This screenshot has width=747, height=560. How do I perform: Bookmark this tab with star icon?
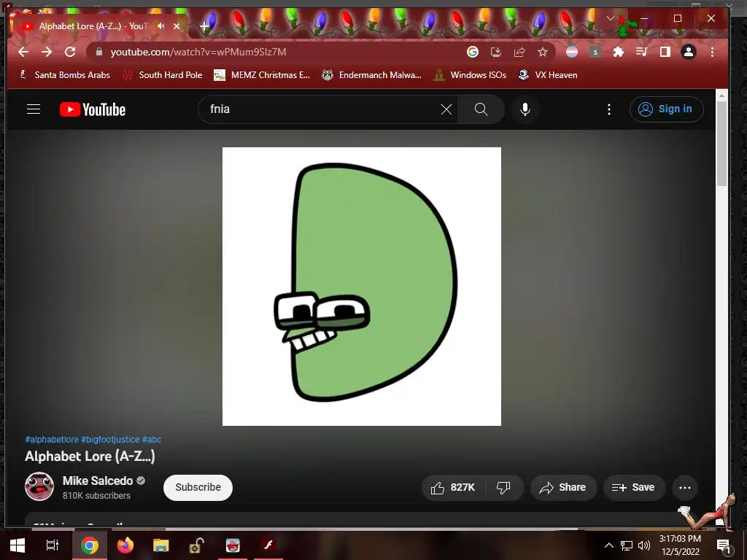[x=543, y=52]
